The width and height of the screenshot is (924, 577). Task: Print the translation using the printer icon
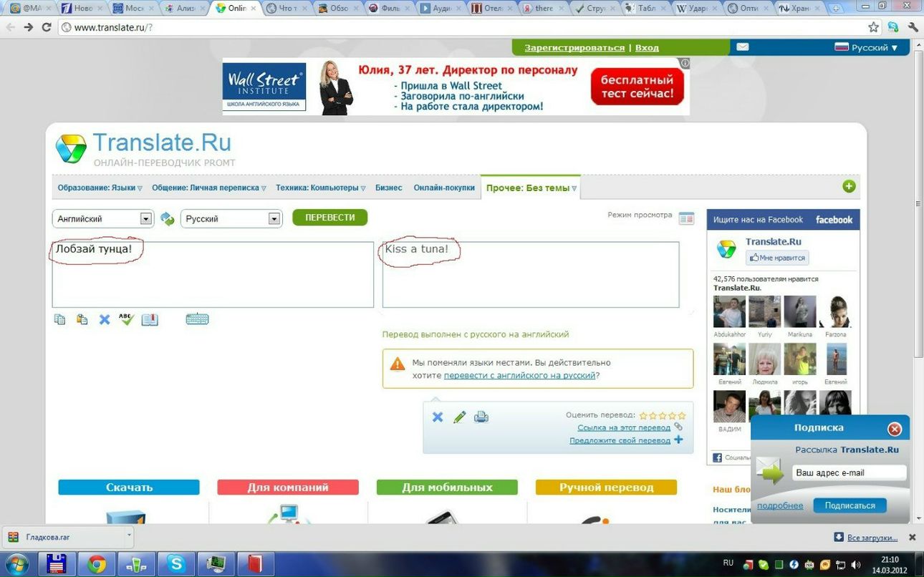(481, 417)
